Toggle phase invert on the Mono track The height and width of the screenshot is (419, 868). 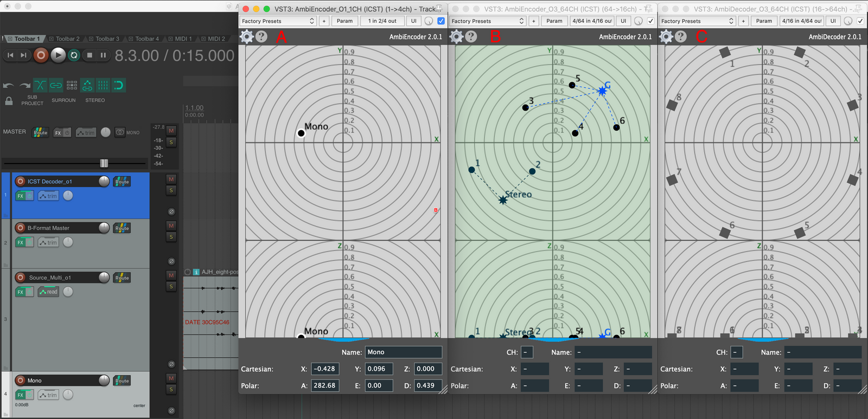[171, 410]
